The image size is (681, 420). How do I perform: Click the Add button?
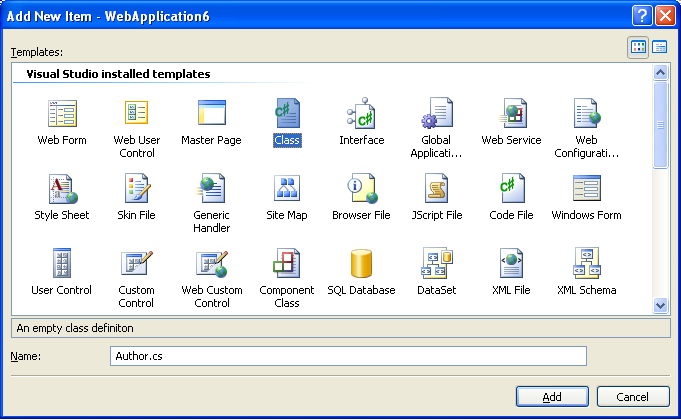tap(552, 397)
